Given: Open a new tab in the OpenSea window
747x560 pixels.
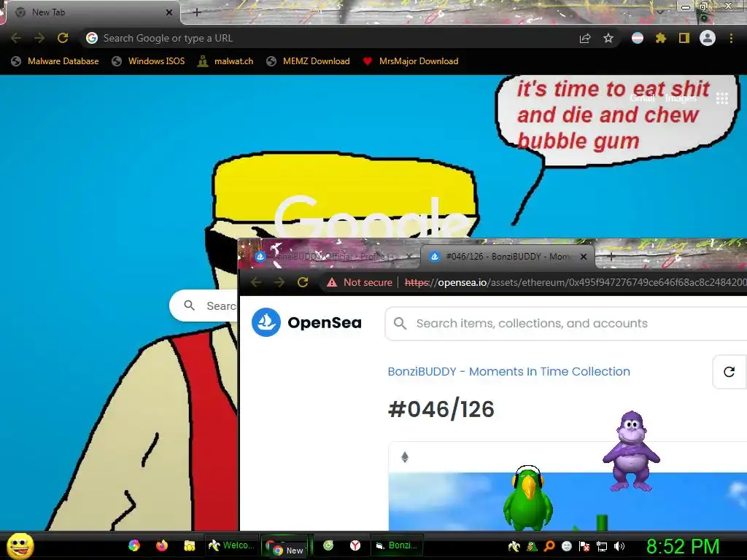Looking at the screenshot, I should coord(611,257).
